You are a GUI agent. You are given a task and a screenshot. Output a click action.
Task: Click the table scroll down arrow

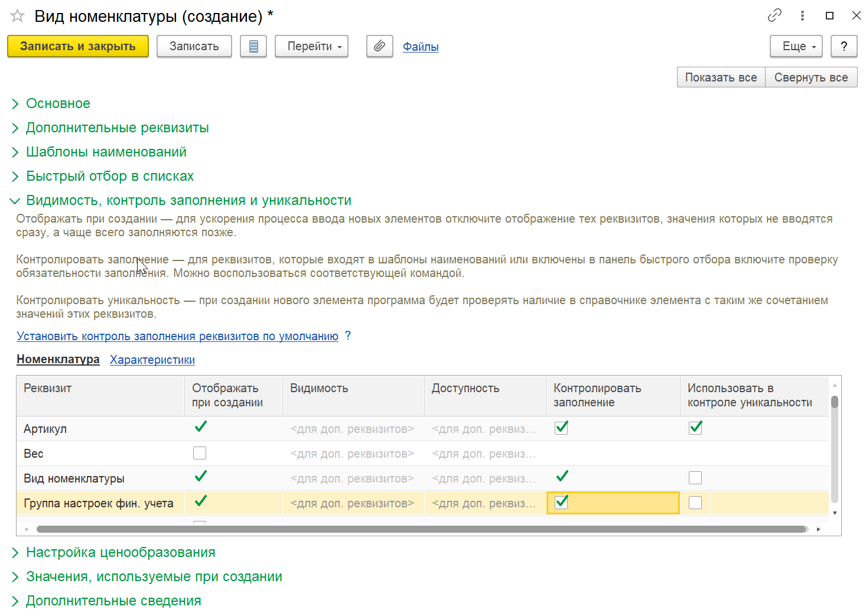tap(835, 513)
